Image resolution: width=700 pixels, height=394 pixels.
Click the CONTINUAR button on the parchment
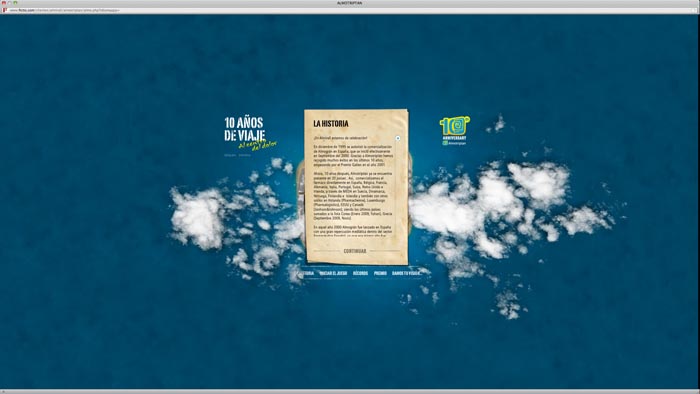point(355,251)
